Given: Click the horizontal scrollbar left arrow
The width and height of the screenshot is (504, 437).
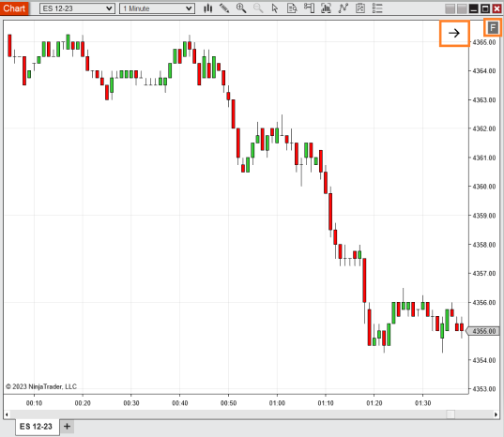Looking at the screenshot, I should [x=7, y=414].
